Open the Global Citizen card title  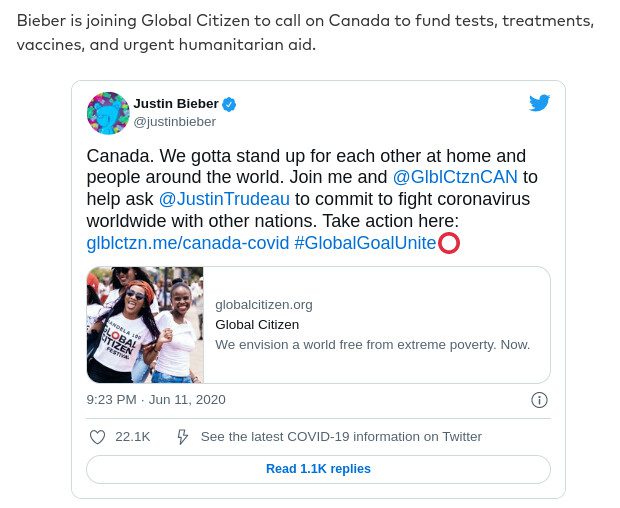257,324
